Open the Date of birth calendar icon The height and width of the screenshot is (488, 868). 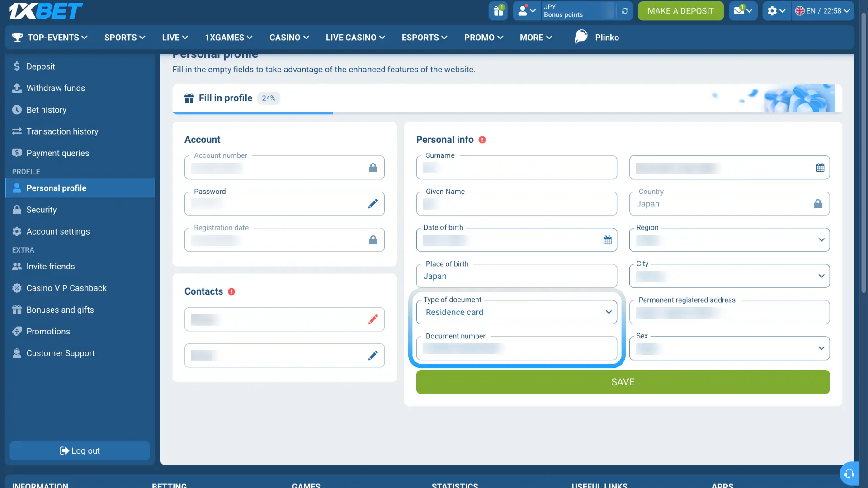[608, 240]
